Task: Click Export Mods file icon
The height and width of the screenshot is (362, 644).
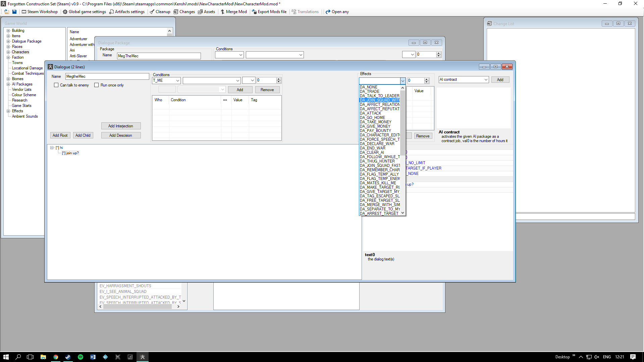Action: tap(269, 12)
